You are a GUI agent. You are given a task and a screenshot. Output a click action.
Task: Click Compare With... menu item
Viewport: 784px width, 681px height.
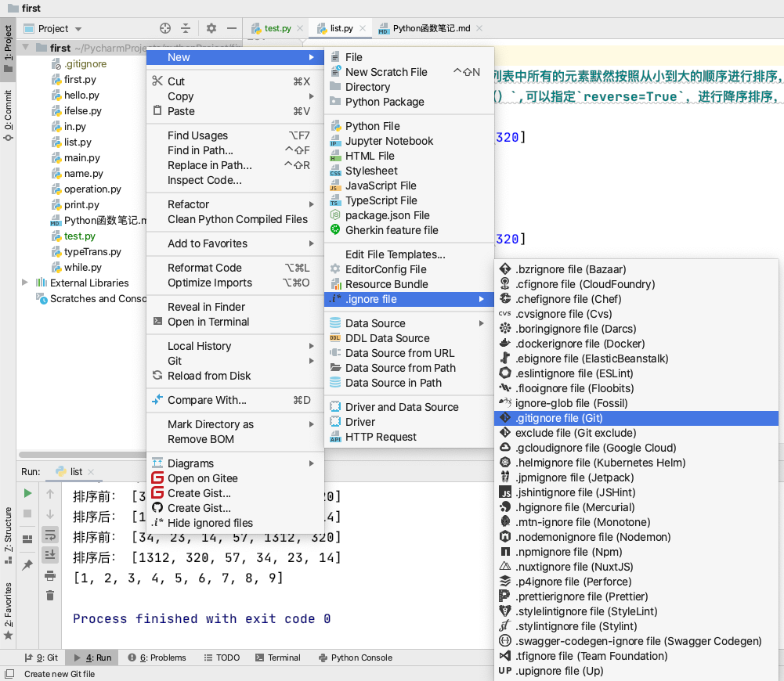235,400
